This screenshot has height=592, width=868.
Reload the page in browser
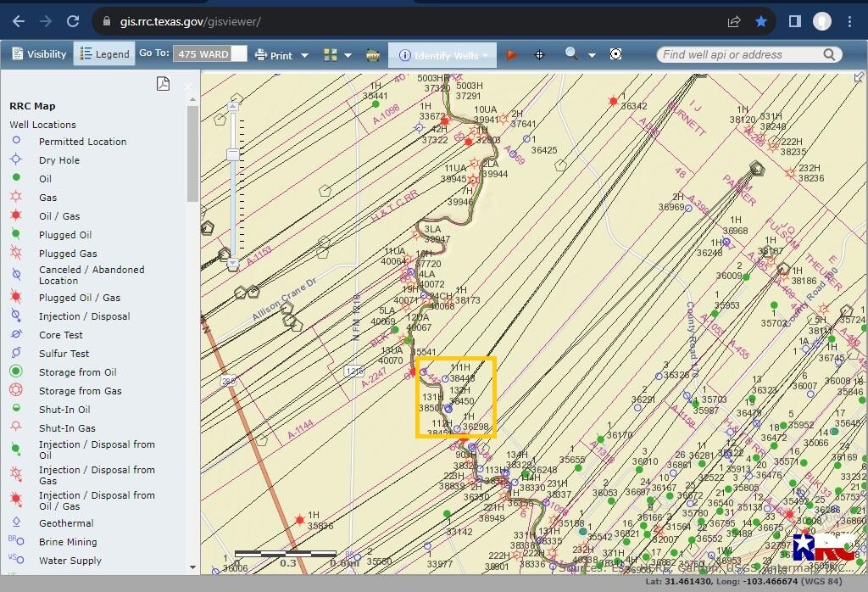[73, 21]
